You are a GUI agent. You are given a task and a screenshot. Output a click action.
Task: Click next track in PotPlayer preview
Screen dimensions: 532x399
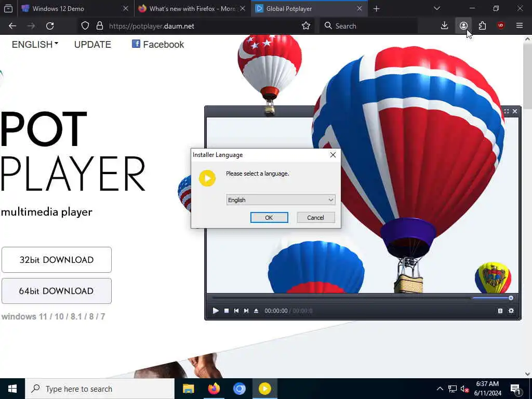pyautogui.click(x=246, y=311)
